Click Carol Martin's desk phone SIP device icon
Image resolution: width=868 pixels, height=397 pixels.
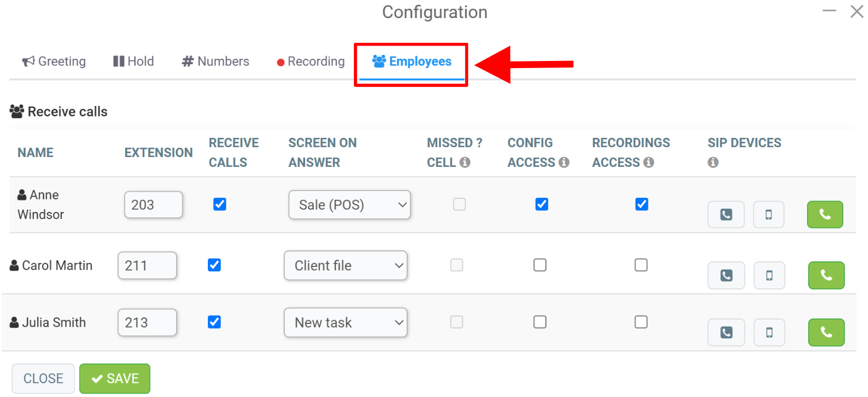(726, 275)
